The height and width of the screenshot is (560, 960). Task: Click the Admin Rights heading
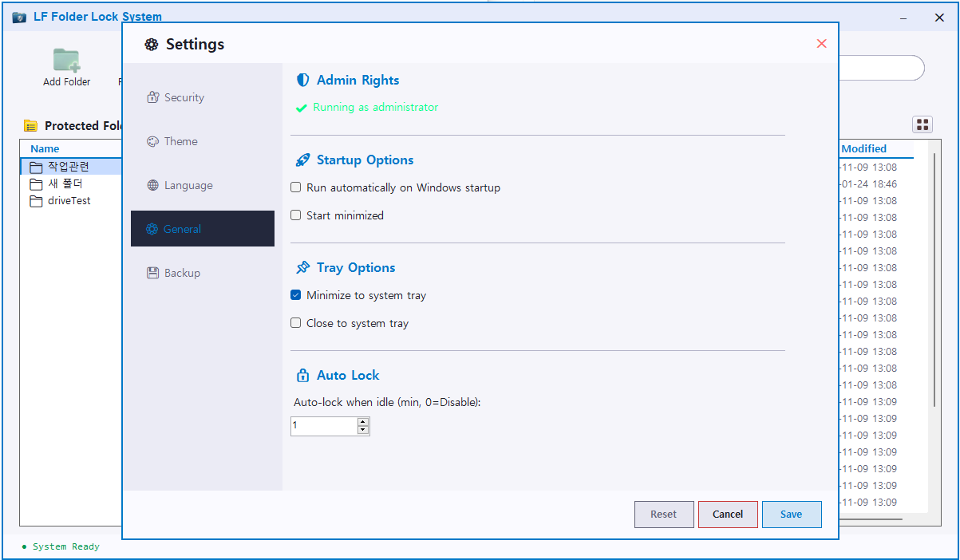tap(358, 80)
